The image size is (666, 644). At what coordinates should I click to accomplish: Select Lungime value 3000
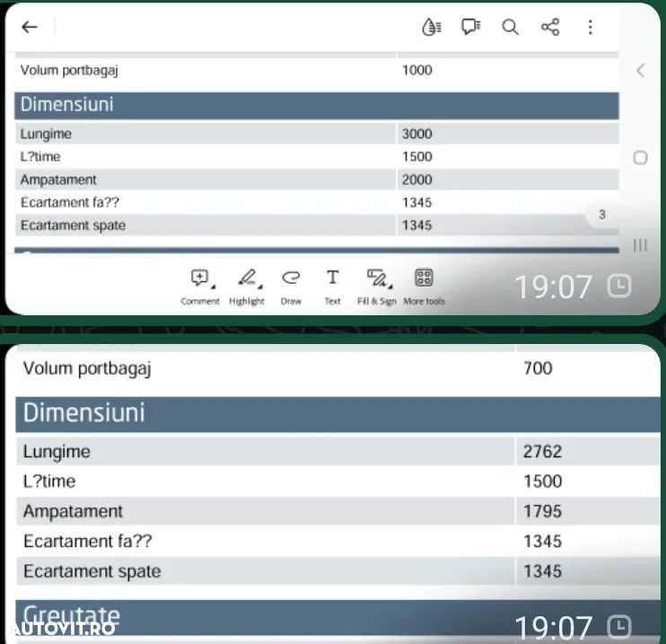coord(417,134)
